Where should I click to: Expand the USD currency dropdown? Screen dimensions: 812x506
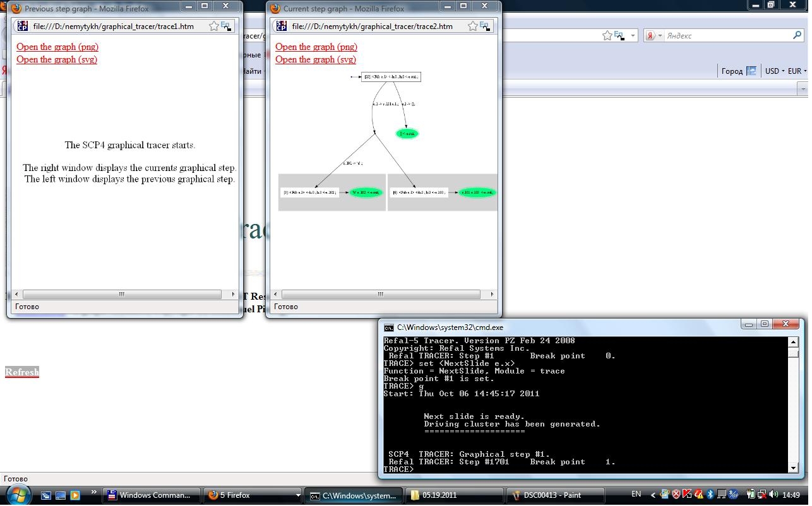tap(775, 71)
